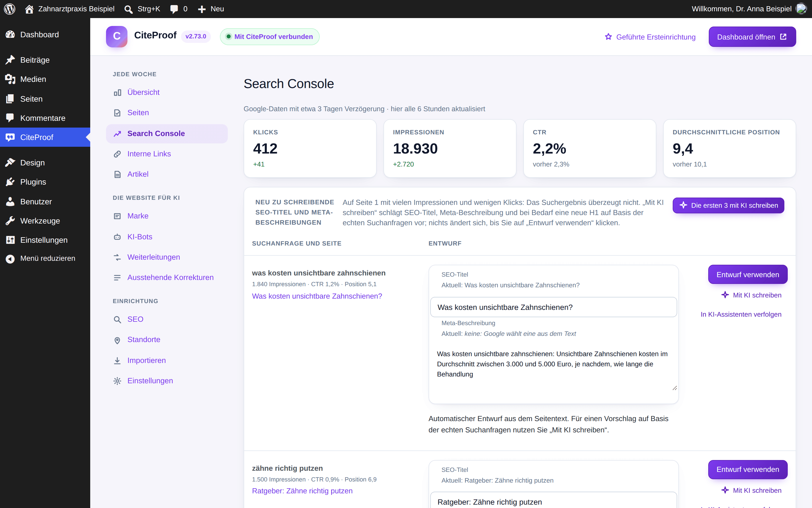Image resolution: width=812 pixels, height=508 pixels.
Task: Open Ratgeber: Zähne richtig putzen page link
Action: pyautogui.click(x=302, y=491)
